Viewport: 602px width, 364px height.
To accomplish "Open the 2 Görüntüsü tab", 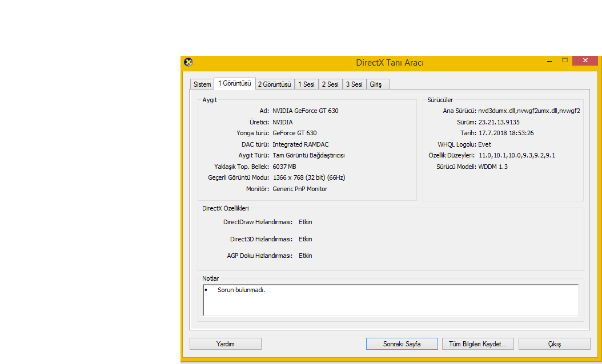I will tap(275, 84).
